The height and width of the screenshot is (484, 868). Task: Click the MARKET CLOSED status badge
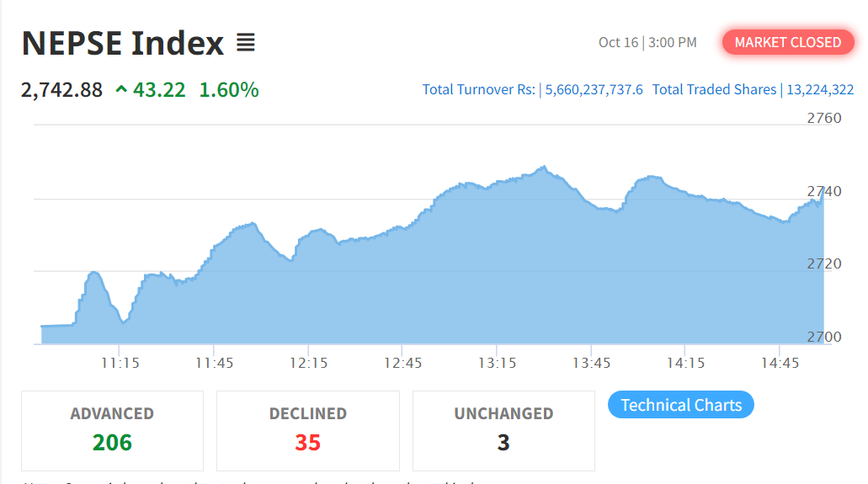pos(787,42)
